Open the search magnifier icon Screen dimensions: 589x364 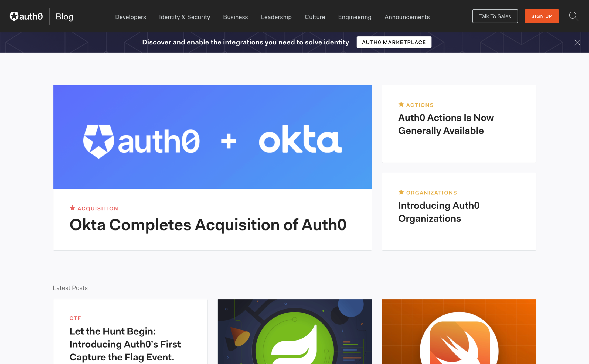573,16
